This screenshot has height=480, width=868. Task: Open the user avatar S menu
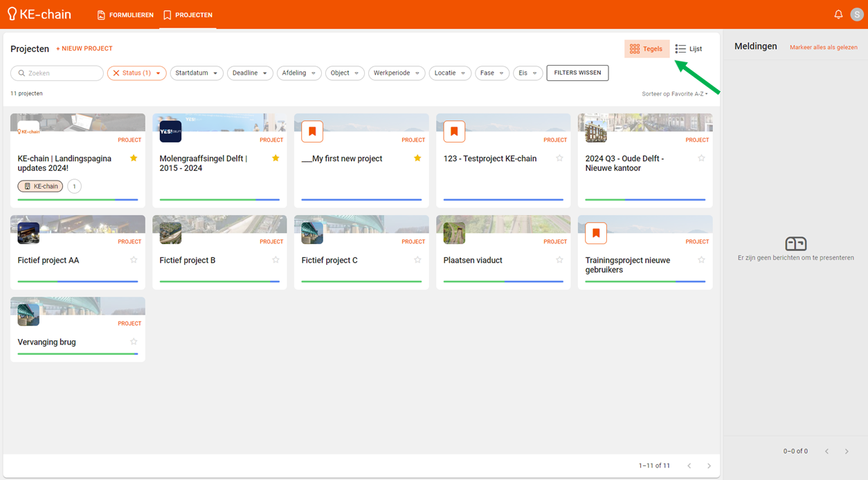coord(857,15)
